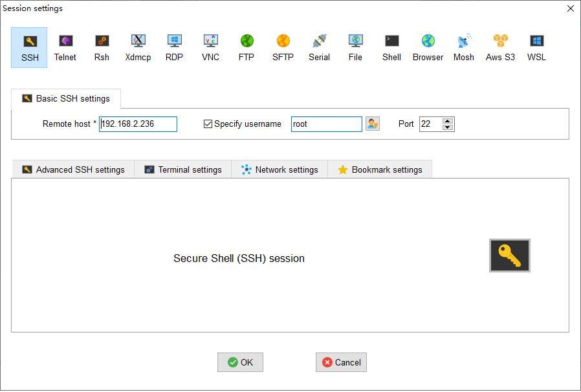This screenshot has height=392, width=581.
Task: Click OK to confirm session settings
Action: pos(240,362)
